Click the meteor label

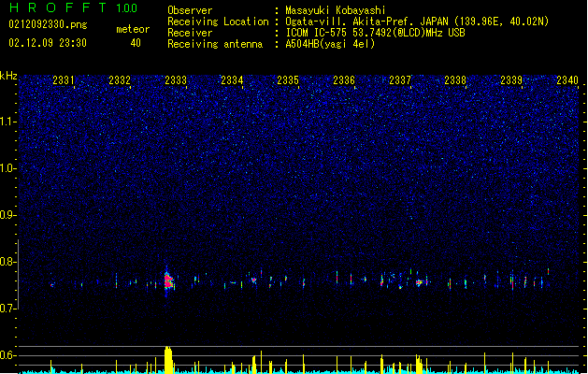133,29
